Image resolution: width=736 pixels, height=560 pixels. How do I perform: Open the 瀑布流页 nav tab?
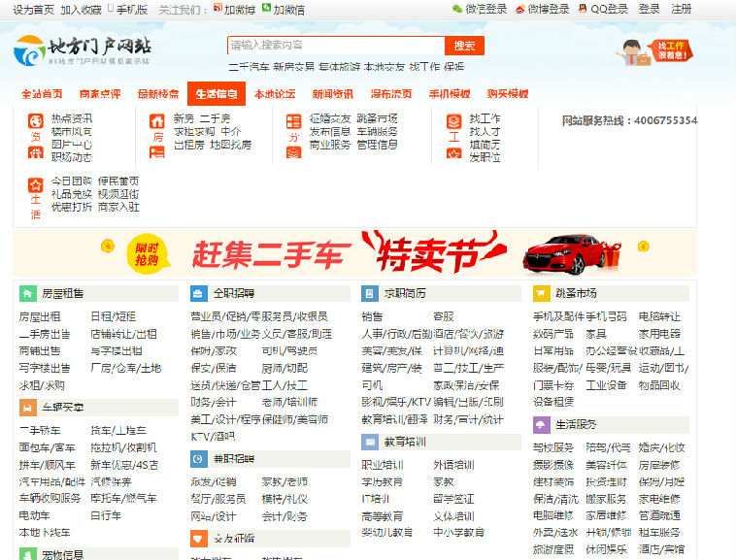click(x=391, y=94)
